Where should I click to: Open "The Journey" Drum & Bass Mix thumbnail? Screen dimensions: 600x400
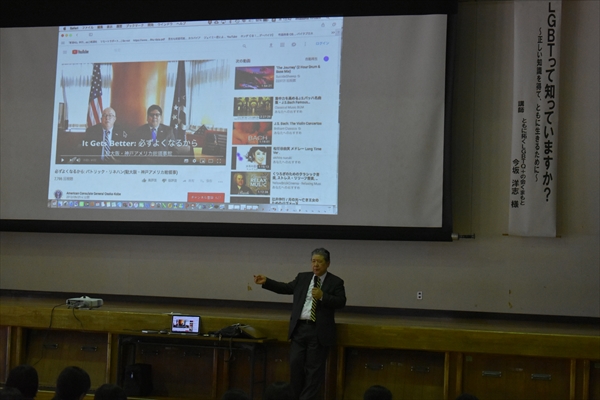(253, 77)
